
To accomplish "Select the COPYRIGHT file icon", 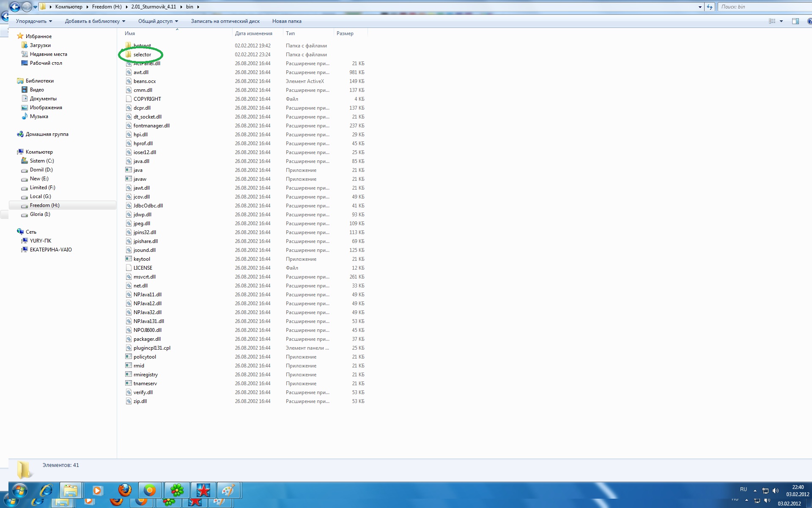I will click(x=129, y=99).
